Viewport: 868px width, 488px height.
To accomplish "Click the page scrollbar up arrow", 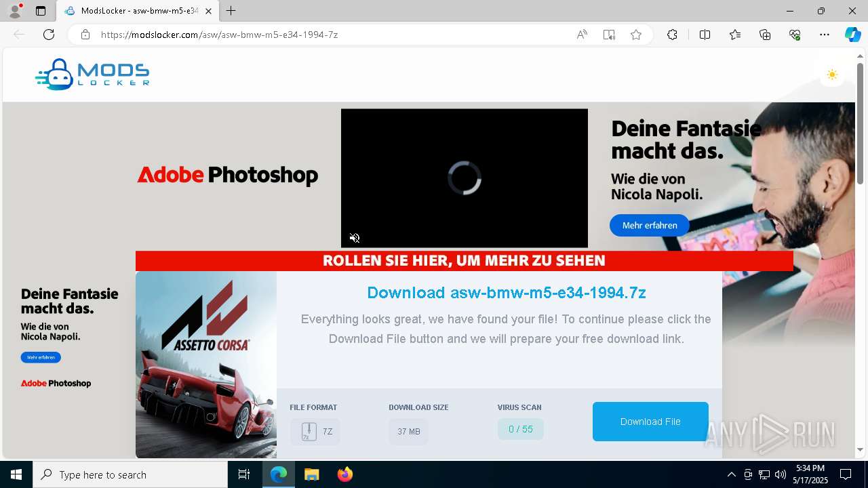I will tap(860, 56).
